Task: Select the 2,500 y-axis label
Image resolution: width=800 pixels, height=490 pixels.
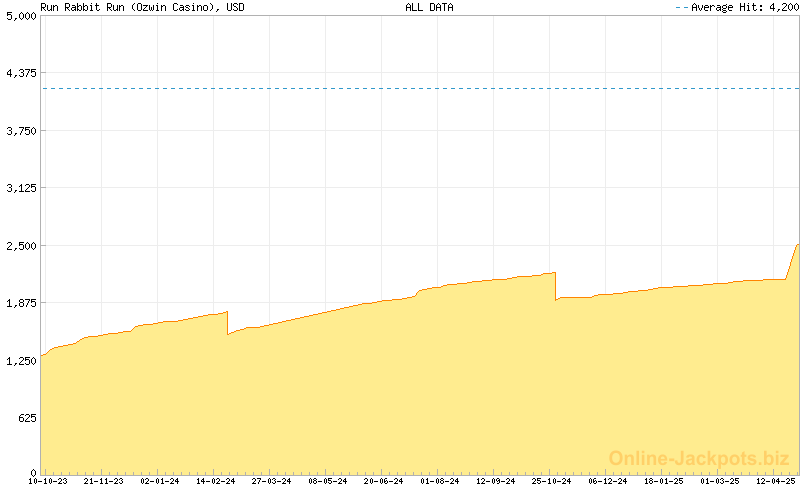Action: pos(20,245)
